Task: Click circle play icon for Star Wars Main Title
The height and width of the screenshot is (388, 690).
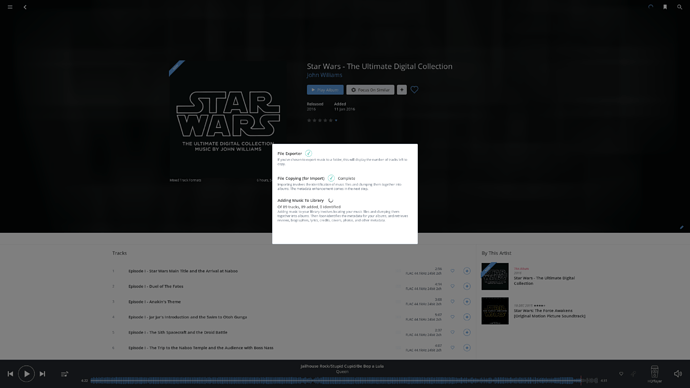Action: tap(467, 271)
